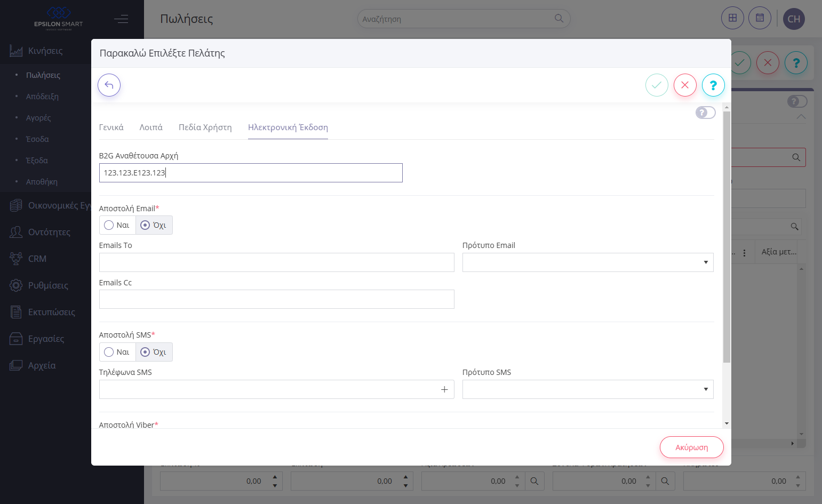Add a phone number with the plus icon
The height and width of the screenshot is (504, 822).
(x=444, y=389)
